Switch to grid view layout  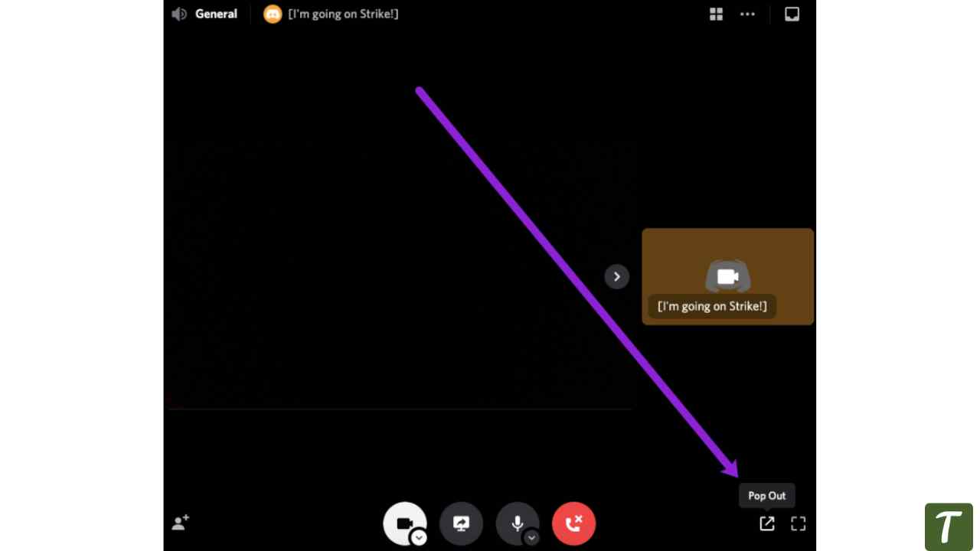pyautogui.click(x=716, y=14)
